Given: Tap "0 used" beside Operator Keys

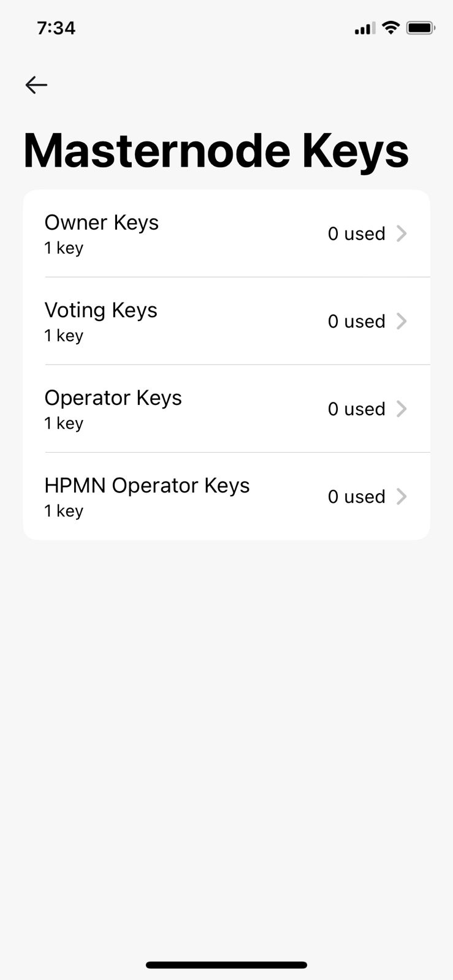Looking at the screenshot, I should 356,409.
